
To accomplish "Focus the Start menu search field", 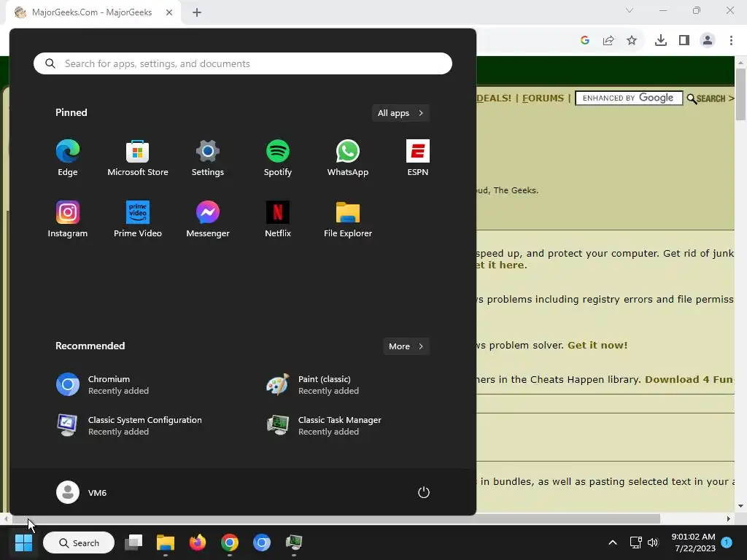I will click(242, 63).
